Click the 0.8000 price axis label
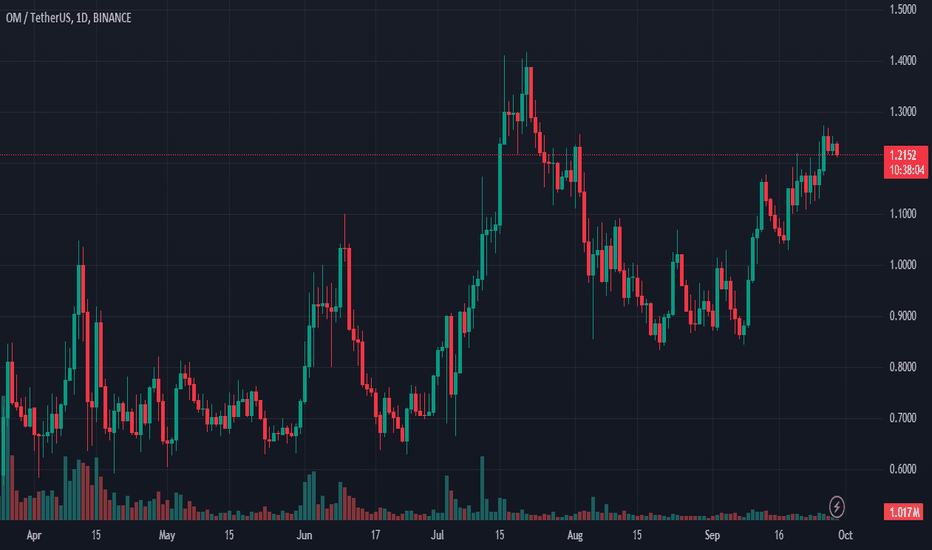The width and height of the screenshot is (932, 550). coord(903,367)
